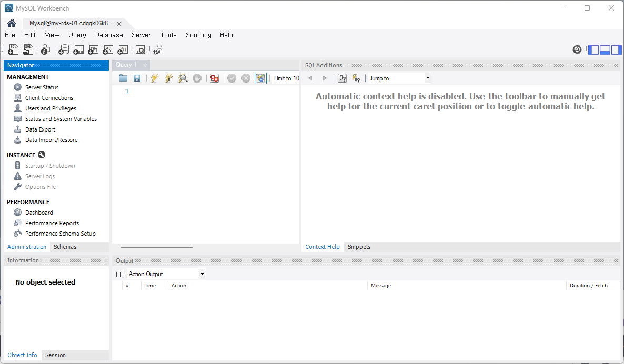Viewport: 624px width, 364px height.
Task: Copy output entries icon beside Action Output
Action: (119, 274)
